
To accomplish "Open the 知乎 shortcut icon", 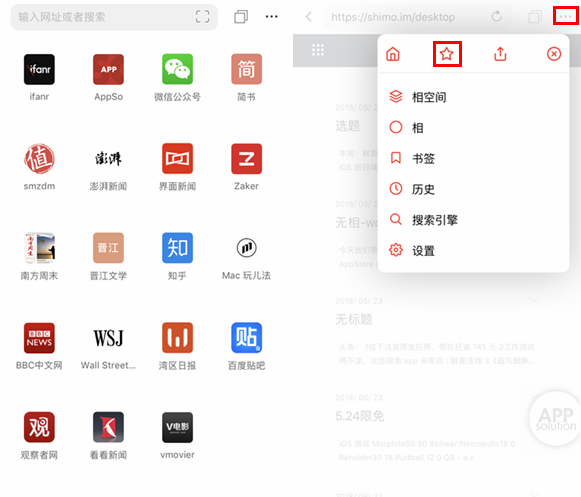I will [x=177, y=248].
